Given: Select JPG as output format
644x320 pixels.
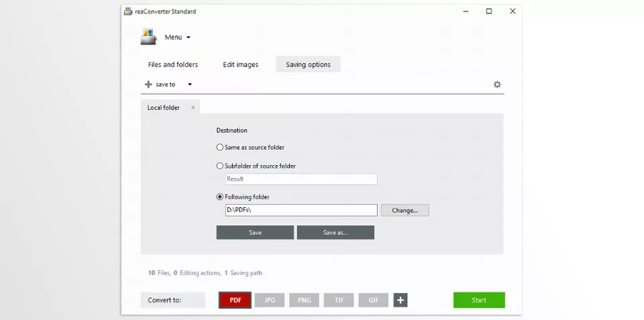Looking at the screenshot, I should pos(270,300).
